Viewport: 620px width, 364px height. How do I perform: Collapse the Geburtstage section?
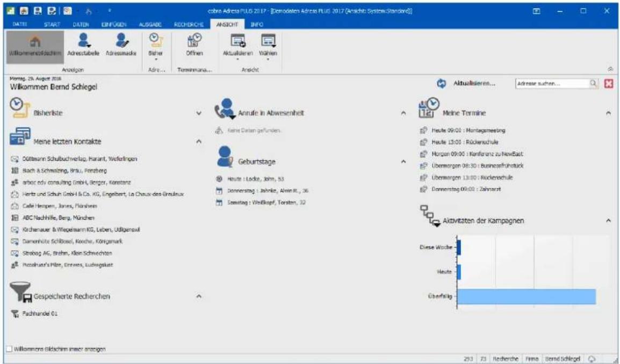[x=403, y=161]
